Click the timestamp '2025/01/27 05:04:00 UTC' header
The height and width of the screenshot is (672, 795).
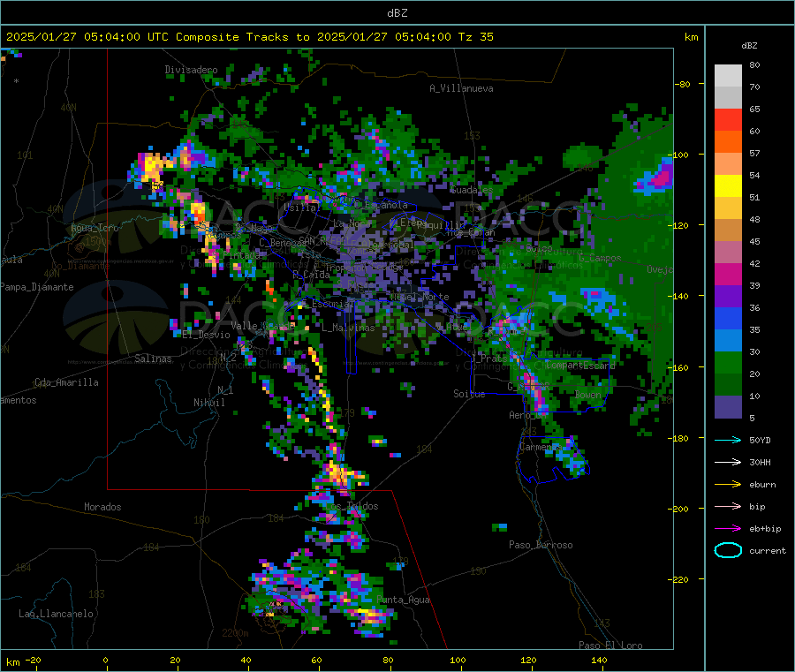pos(87,37)
